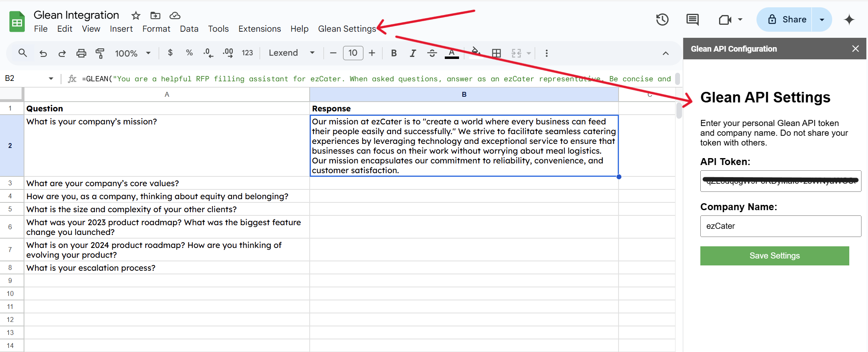The height and width of the screenshot is (352, 868).
Task: Open the Name box dropdown arrow
Action: (x=51, y=78)
